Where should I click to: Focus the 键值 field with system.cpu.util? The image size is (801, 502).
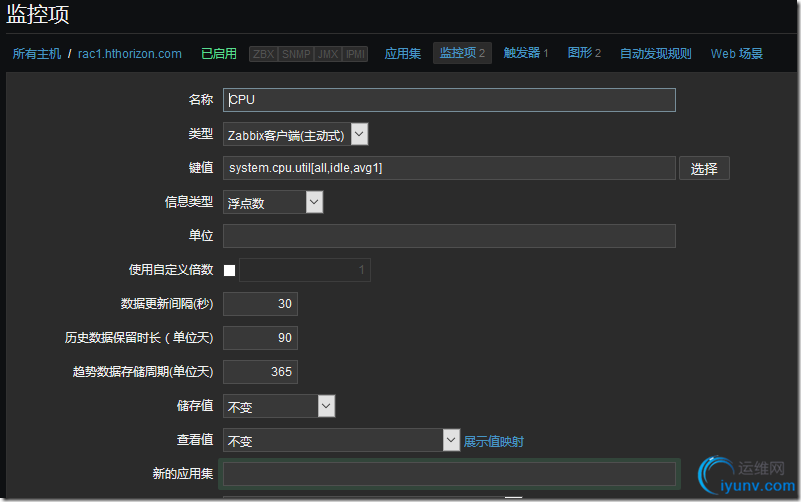pos(449,168)
